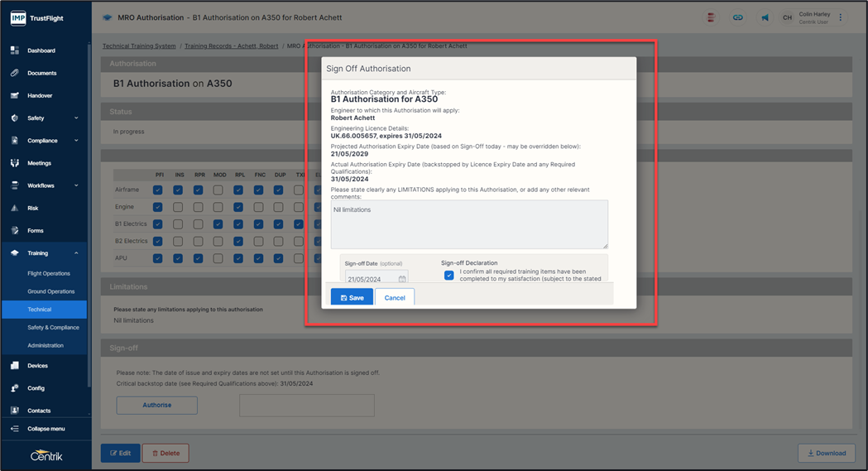Toggle Engine RPL checkbox
868x471 pixels.
click(x=238, y=207)
